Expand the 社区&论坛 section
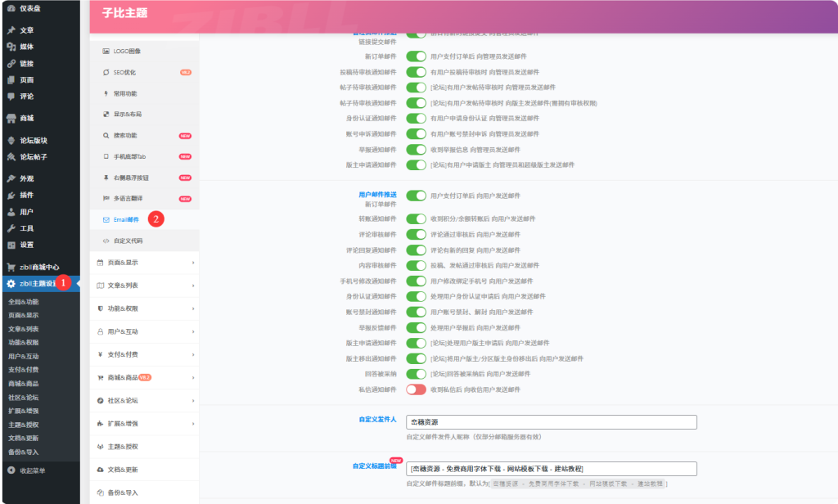The height and width of the screenshot is (504, 838). pyautogui.click(x=144, y=401)
